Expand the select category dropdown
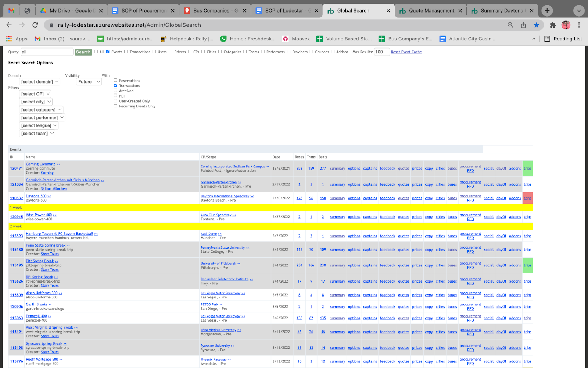This screenshot has width=588, height=368. point(41,110)
